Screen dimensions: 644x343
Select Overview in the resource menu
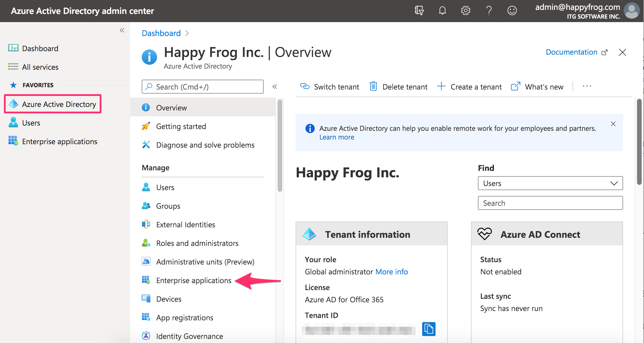[203, 108]
